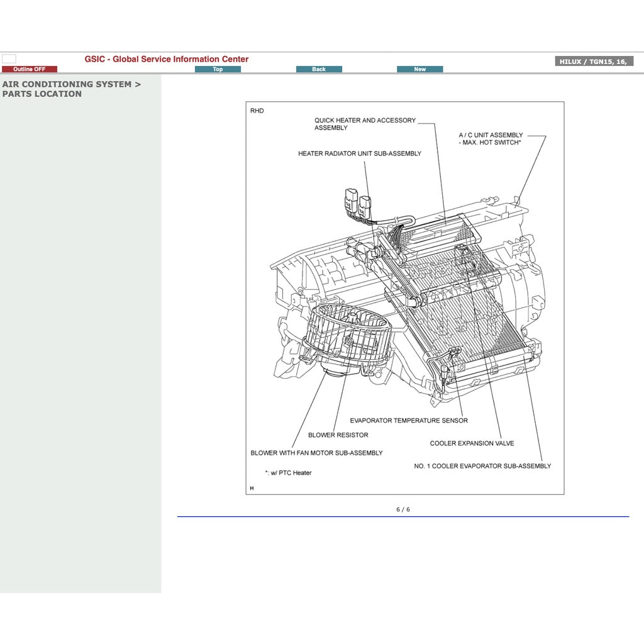The height and width of the screenshot is (644, 644).
Task: Select the GSIC Global Service Information Center title
Action: tap(166, 58)
